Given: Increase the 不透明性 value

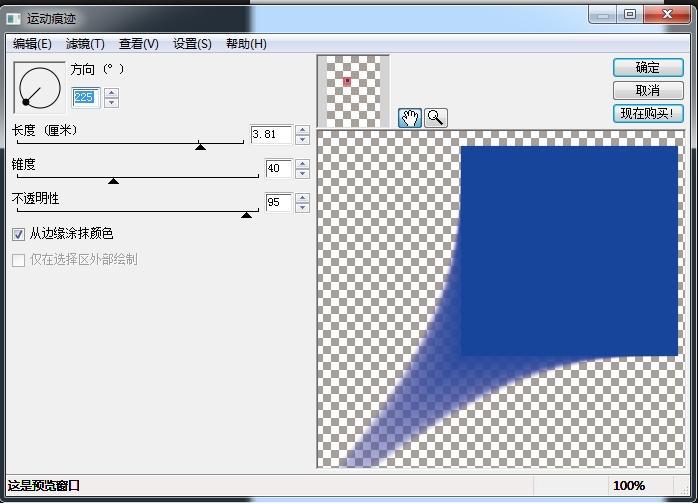Looking at the screenshot, I should coord(303,198).
